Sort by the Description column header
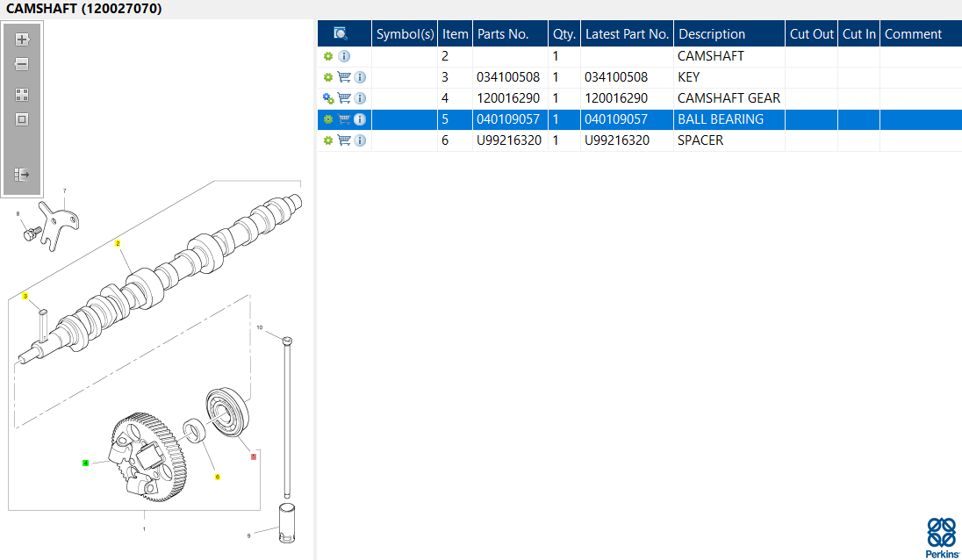This screenshot has height=560, width=962. 729,33
